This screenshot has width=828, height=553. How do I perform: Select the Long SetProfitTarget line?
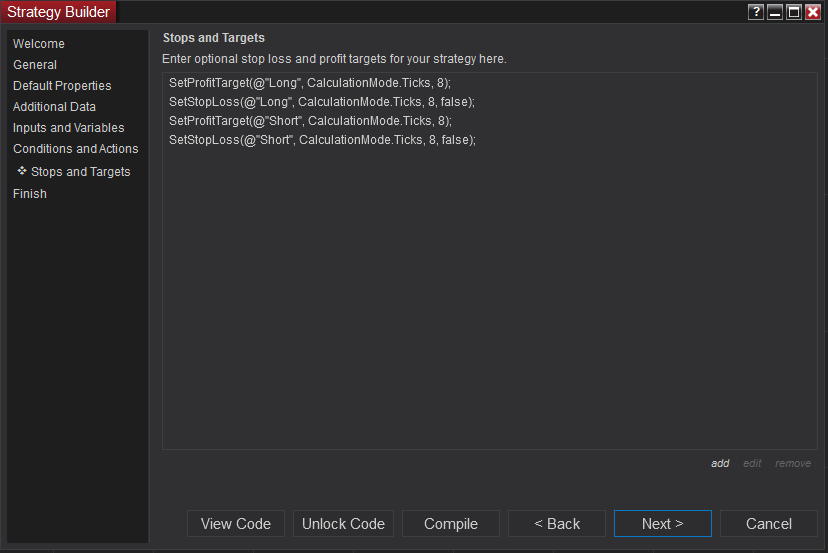point(310,83)
